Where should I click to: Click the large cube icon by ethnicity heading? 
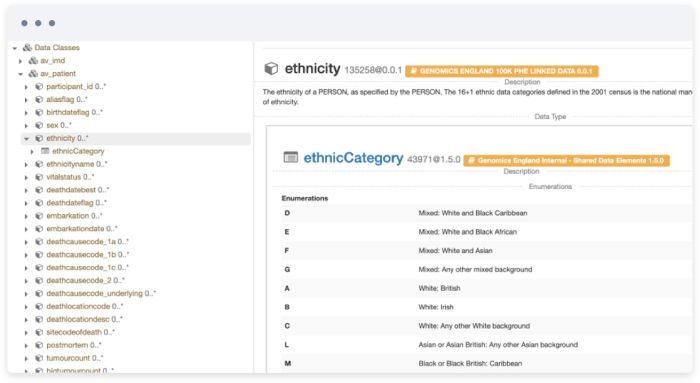point(271,68)
